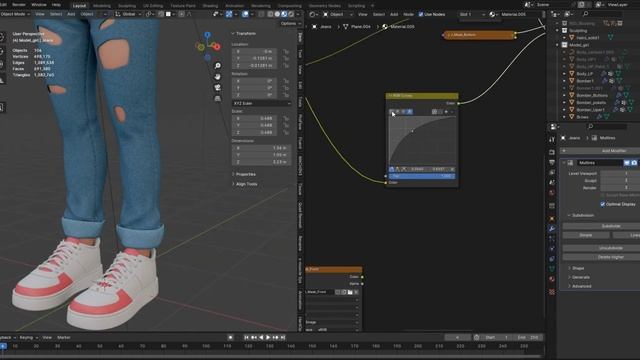This screenshot has height=360, width=640.
Task: Open Global transform orientation dropdown
Action: (128, 14)
